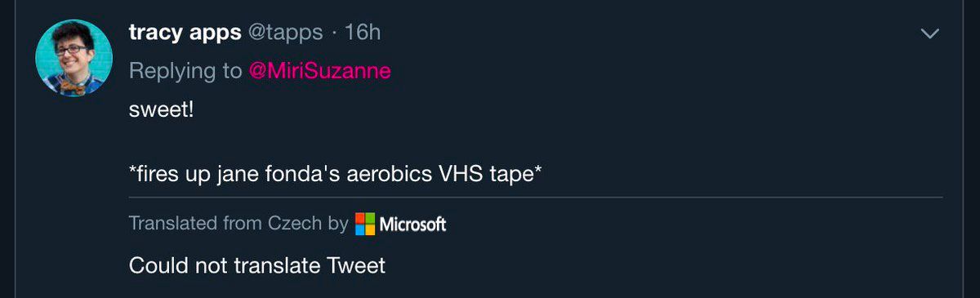The width and height of the screenshot is (980, 298).
Task: Visit the pink @MiriSuzanne mention link
Action: click(x=320, y=71)
